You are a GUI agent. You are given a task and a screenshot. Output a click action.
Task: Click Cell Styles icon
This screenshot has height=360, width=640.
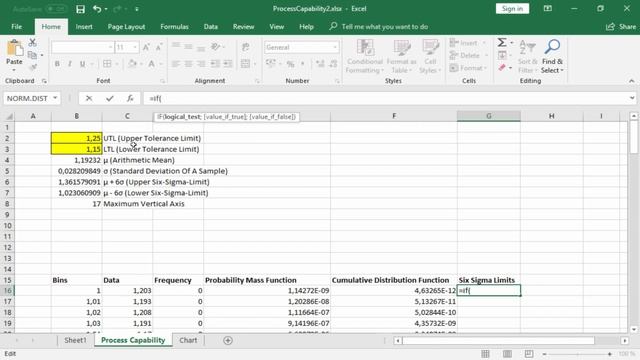click(430, 48)
